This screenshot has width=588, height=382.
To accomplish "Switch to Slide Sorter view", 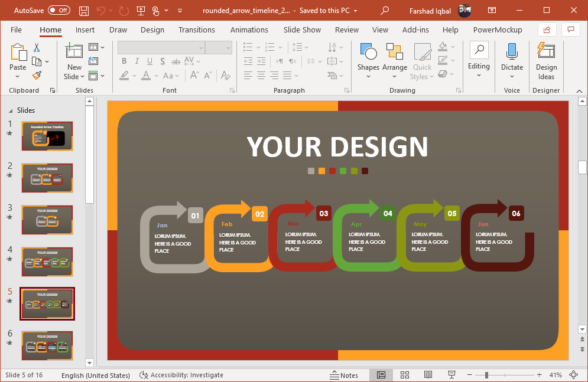I will point(405,375).
